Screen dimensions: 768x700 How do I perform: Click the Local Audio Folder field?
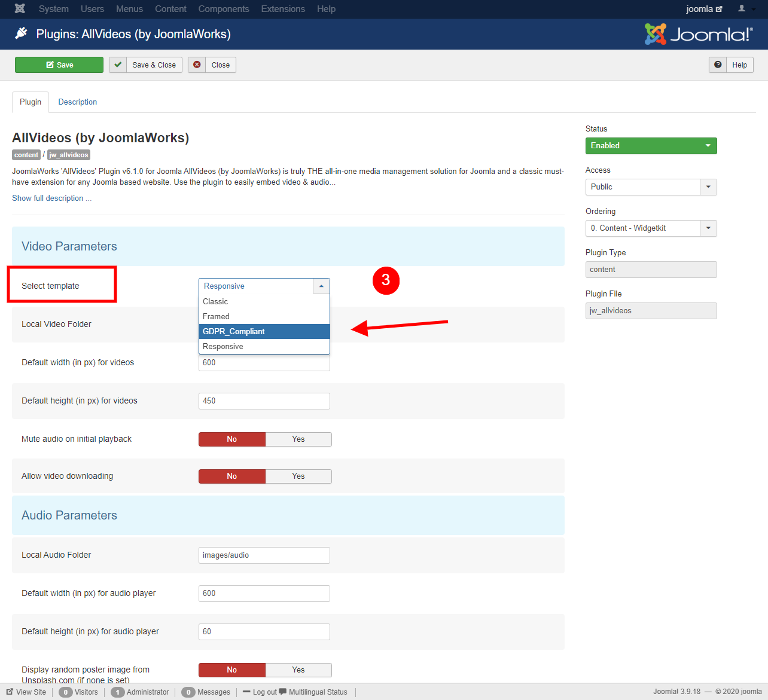tap(264, 555)
